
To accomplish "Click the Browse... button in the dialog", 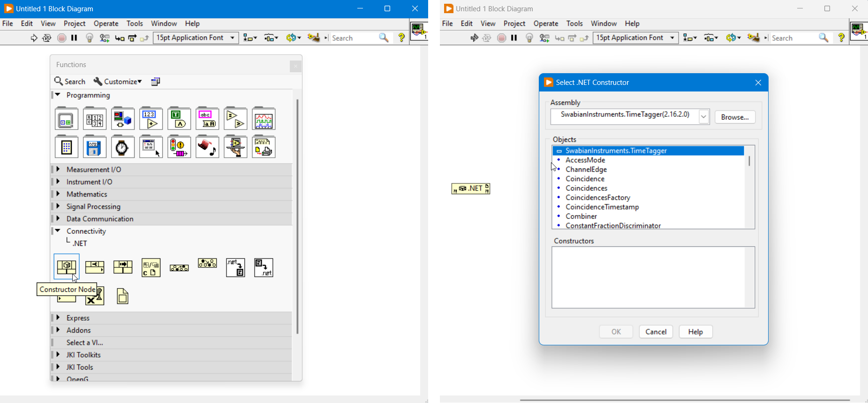I will click(735, 117).
